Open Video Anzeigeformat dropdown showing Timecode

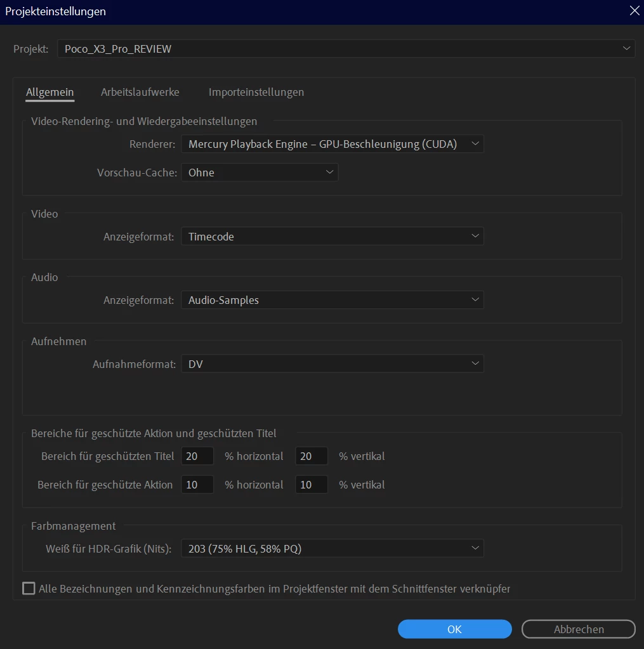tap(332, 237)
